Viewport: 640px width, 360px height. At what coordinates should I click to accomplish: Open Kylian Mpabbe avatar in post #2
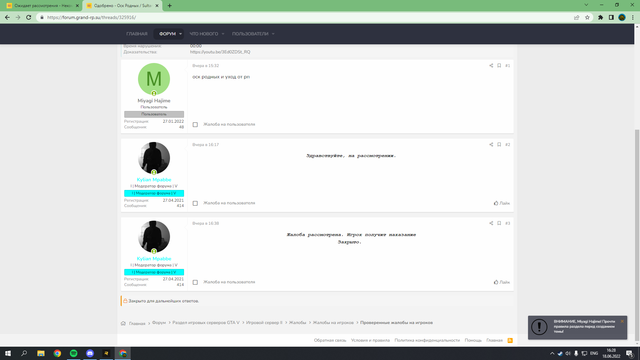point(154,158)
